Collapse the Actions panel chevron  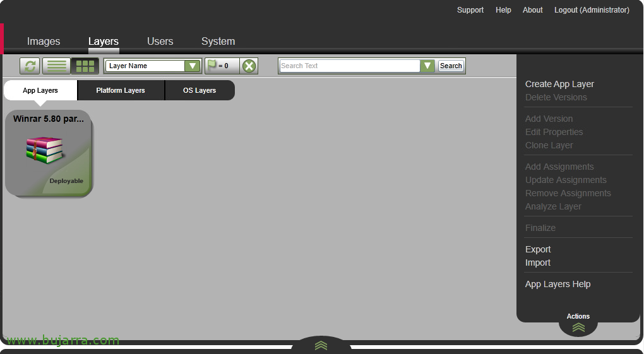[x=578, y=327]
